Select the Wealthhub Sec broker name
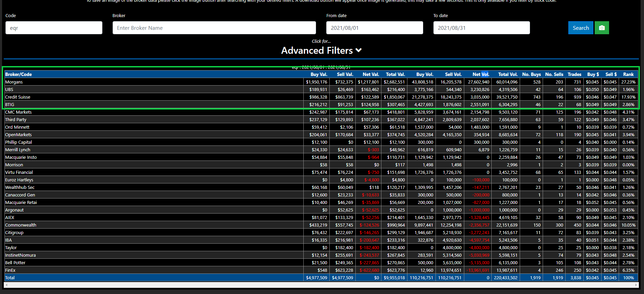 [20, 188]
